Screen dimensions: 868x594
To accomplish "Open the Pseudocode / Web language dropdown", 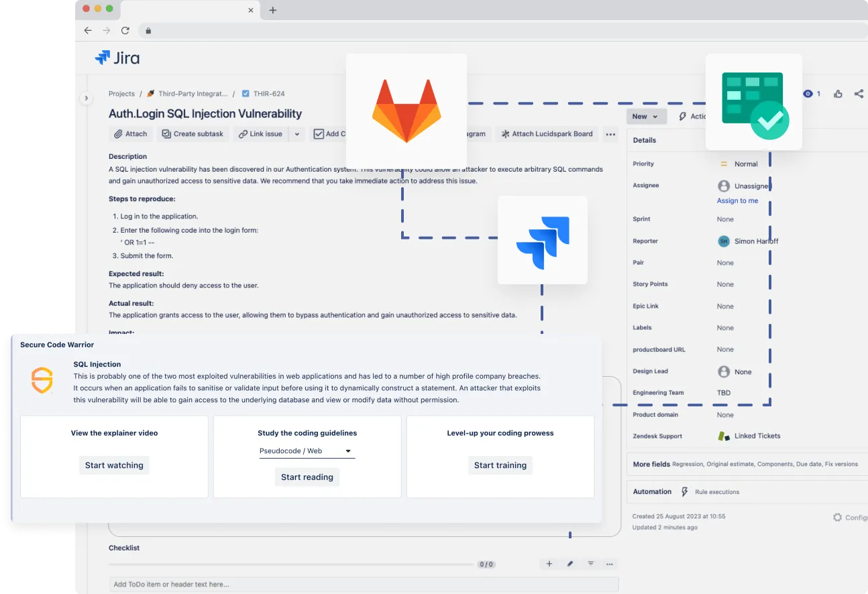I will click(x=307, y=451).
